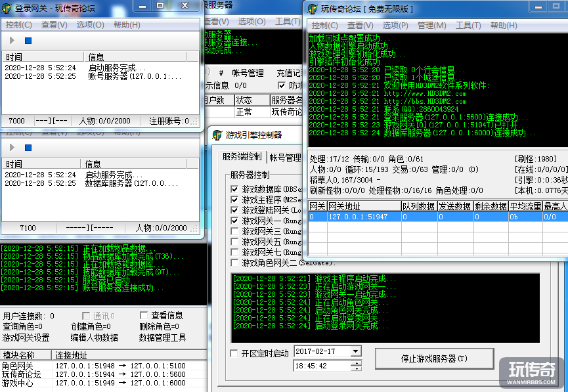Click 发送数据 column header

click(x=455, y=206)
